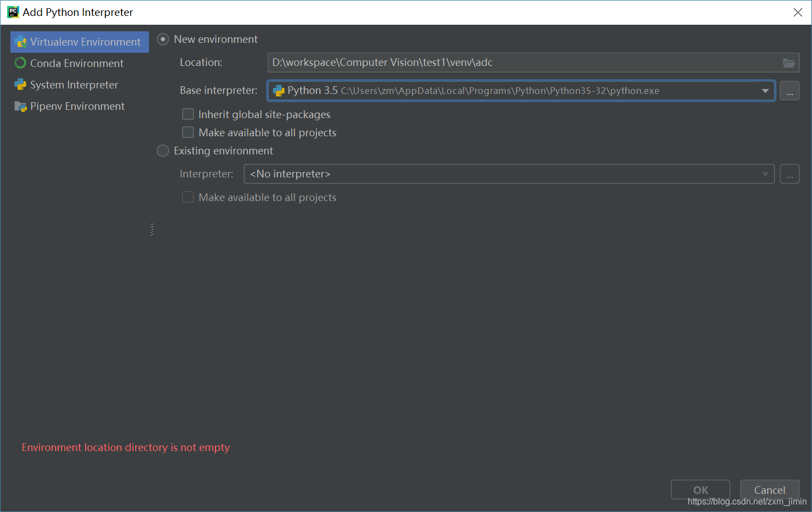The image size is (812, 512).
Task: Click the Virtualenv Python icon
Action: tap(21, 42)
